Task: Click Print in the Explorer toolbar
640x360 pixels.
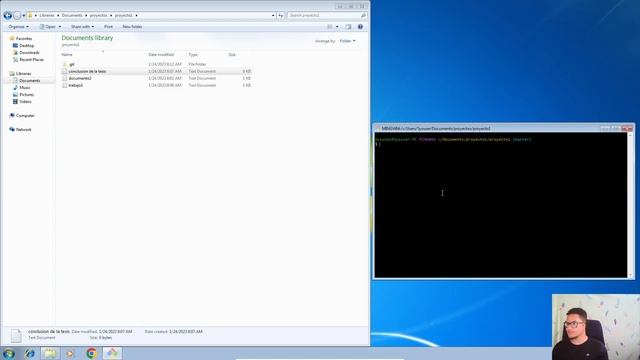Action: tap(108, 27)
